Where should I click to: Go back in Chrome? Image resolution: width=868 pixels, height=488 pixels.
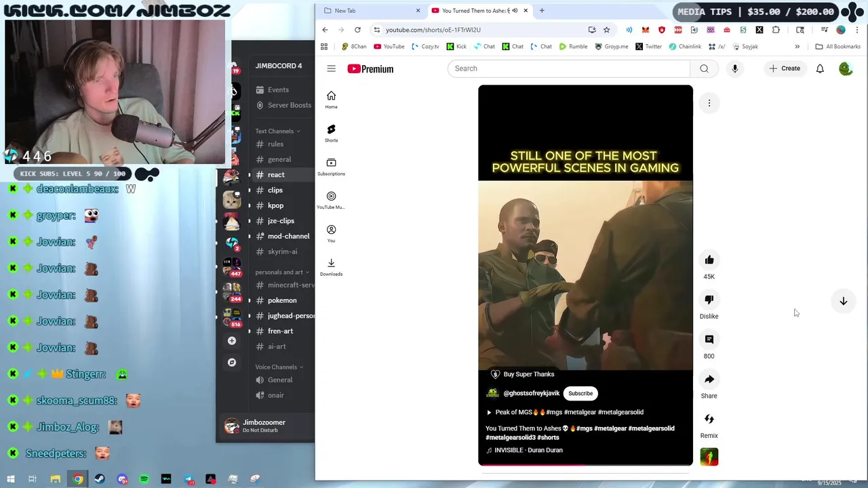pos(325,30)
